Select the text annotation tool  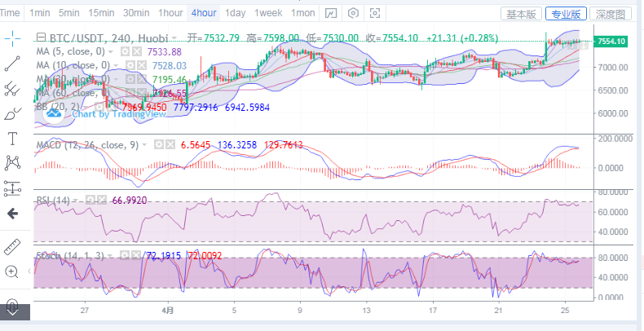coord(12,139)
